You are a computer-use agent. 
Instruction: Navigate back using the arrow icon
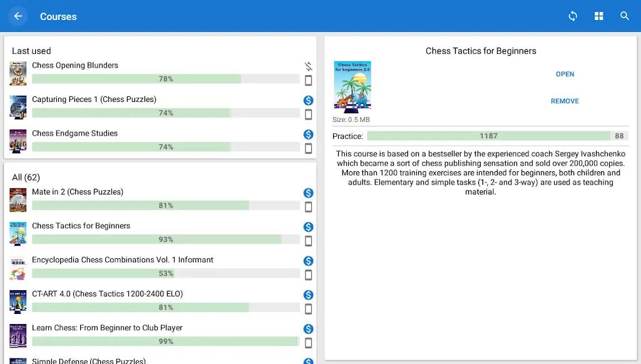(x=16, y=16)
